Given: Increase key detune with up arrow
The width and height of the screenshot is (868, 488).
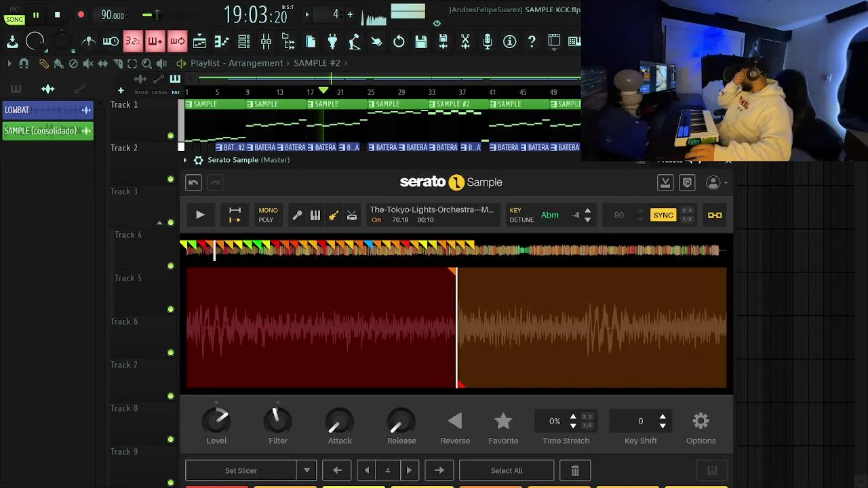Looking at the screenshot, I should click(587, 211).
